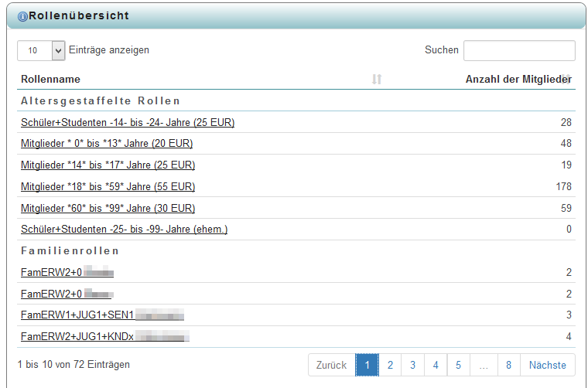The height and width of the screenshot is (388, 588).
Task: Sort by Anzahl der Mitglieder column
Action: pos(518,79)
